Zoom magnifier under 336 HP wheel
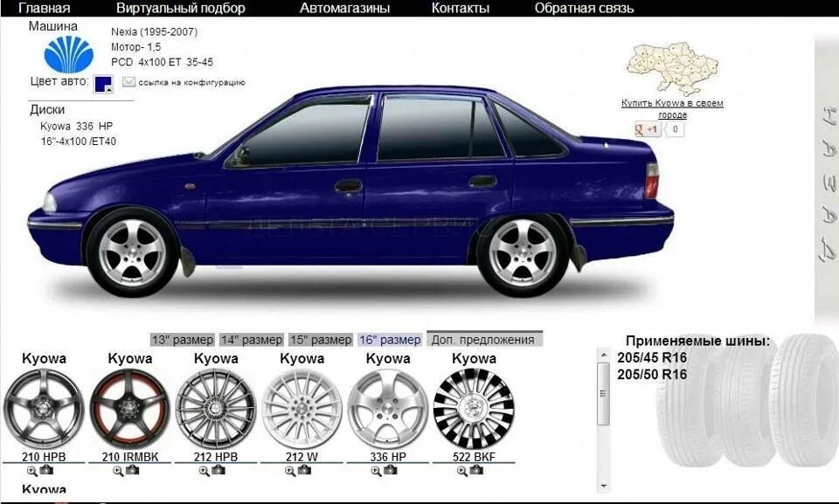The height and width of the screenshot is (504, 839). (376, 471)
